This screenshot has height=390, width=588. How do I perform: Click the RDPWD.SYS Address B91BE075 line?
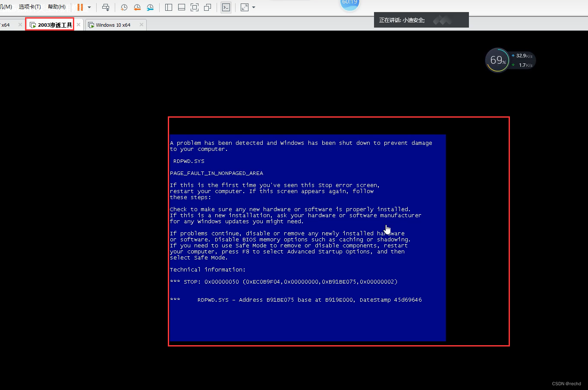(296, 300)
